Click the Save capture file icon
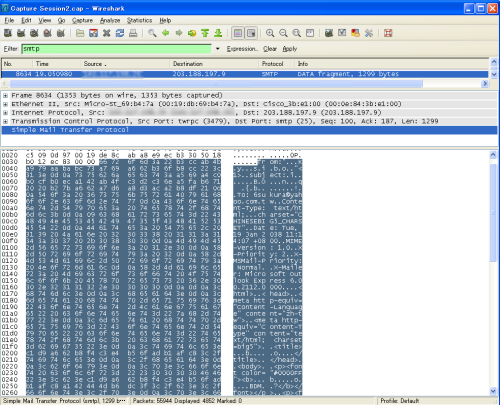 coord(93,33)
